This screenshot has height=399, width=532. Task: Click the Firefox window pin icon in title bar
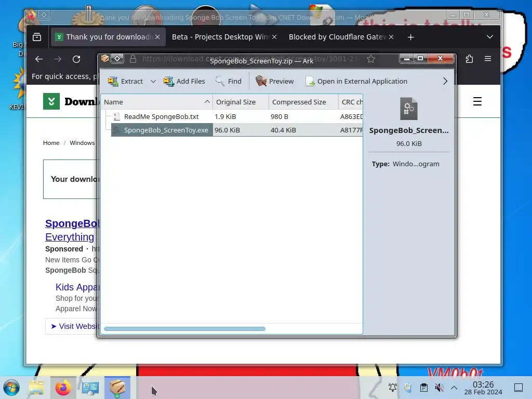coord(44,15)
